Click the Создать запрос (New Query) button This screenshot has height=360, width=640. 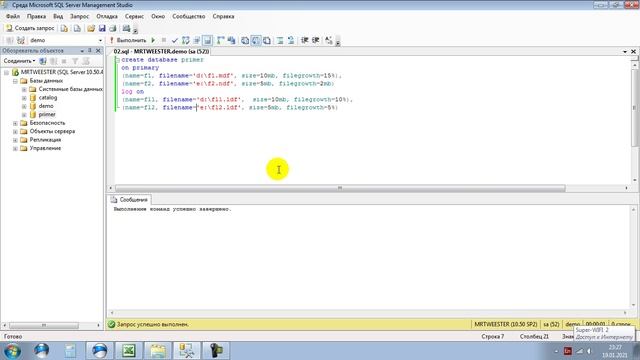click(30, 28)
